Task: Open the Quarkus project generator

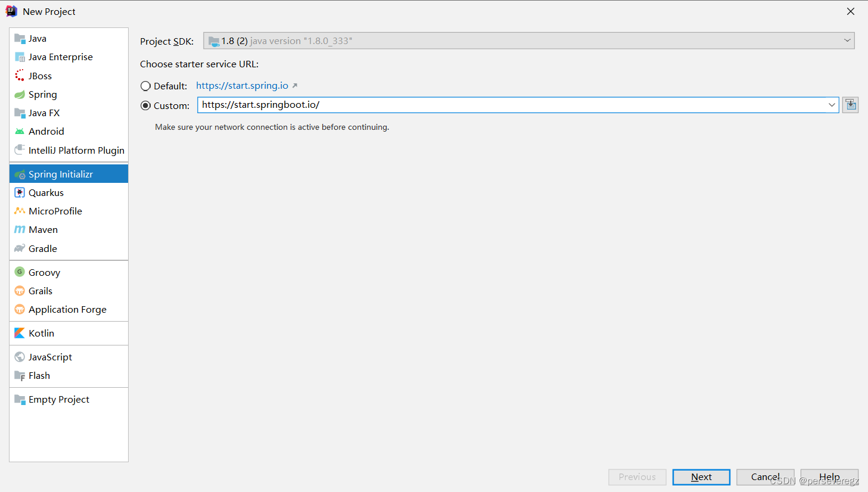Action: [46, 192]
